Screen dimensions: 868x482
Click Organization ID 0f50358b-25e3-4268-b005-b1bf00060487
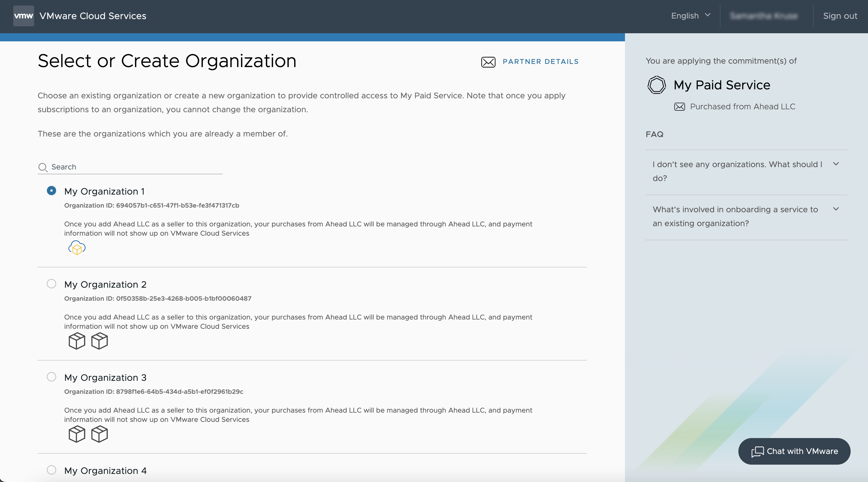[x=158, y=298]
